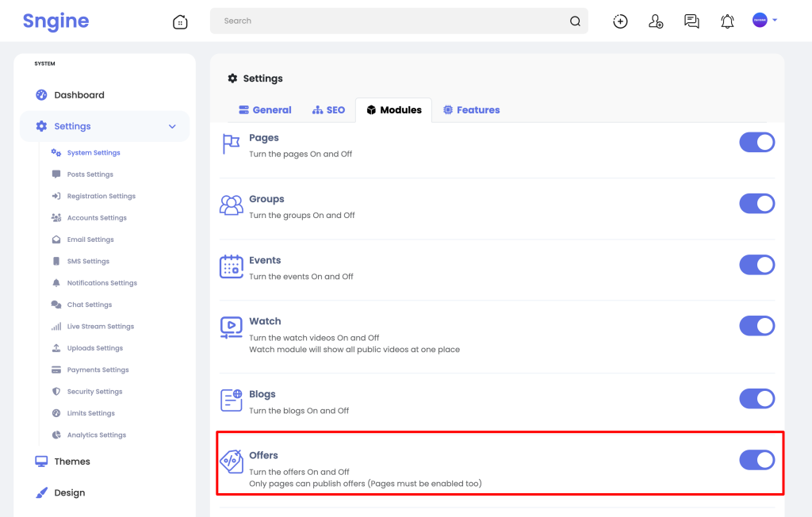The image size is (812, 517).
Task: Click the Pages flag icon
Action: click(x=231, y=144)
